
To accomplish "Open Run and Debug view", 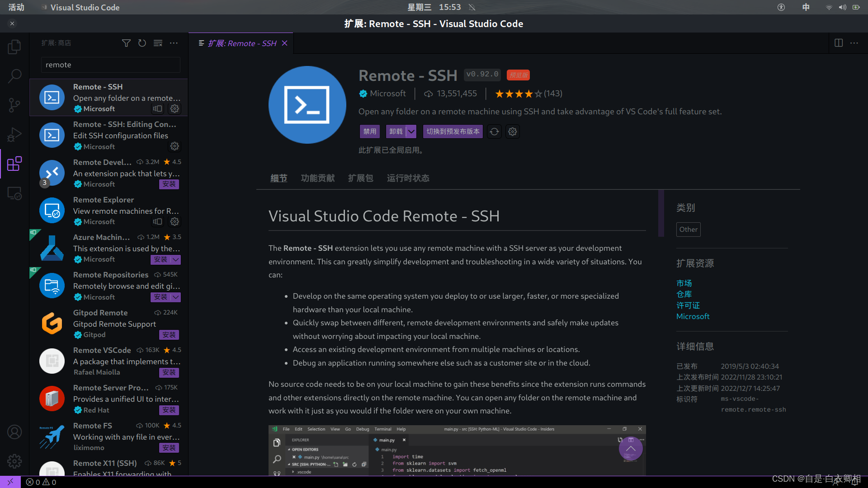I will pos(14,135).
